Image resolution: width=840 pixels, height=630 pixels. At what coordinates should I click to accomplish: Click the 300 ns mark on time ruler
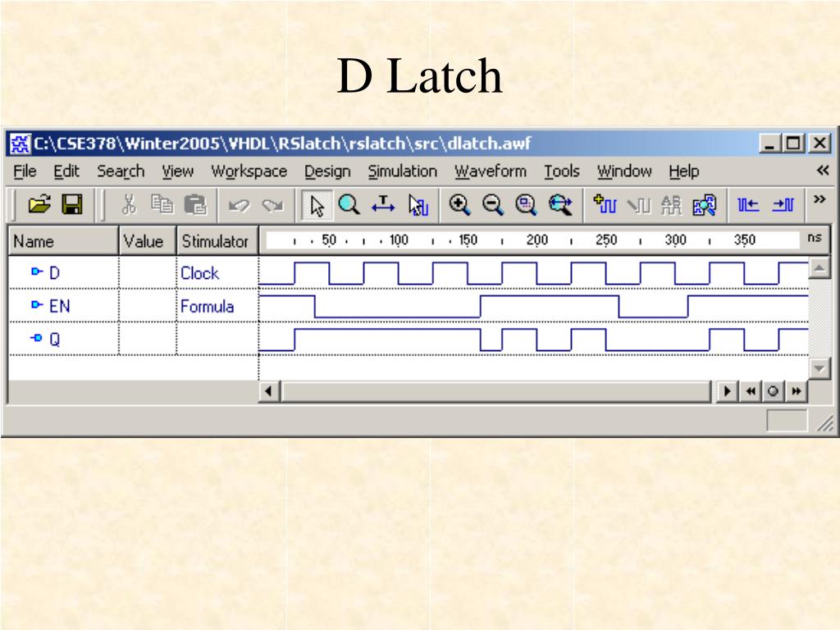click(675, 240)
